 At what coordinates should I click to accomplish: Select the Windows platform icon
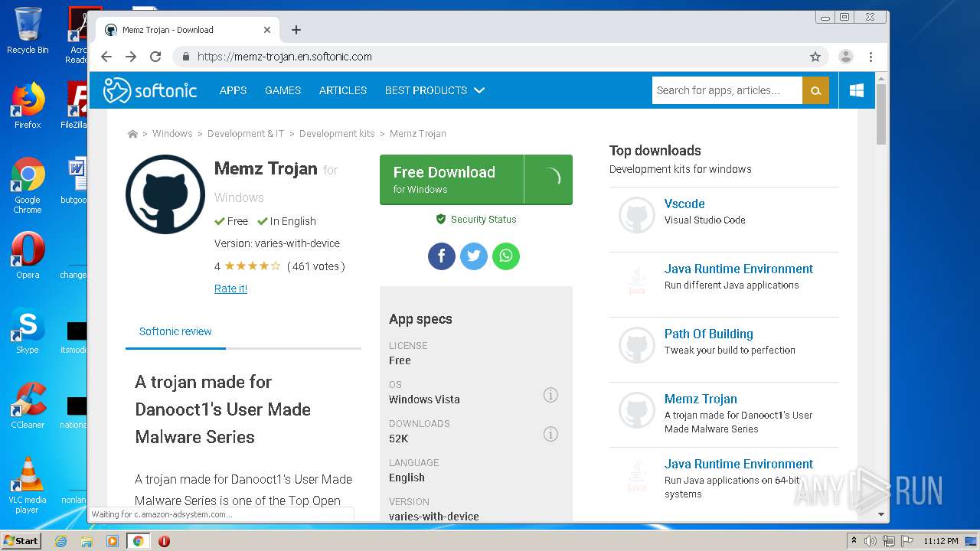click(857, 90)
